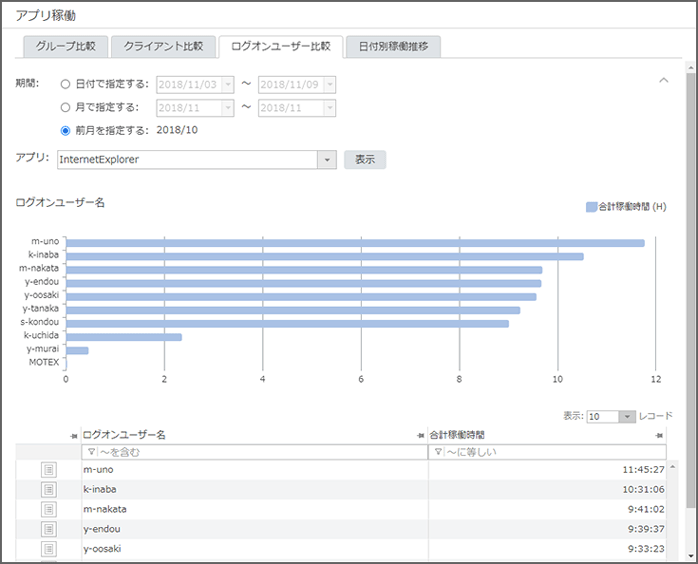The width and height of the screenshot is (698, 564).
Task: Click m-nakata in the table
Action: click(x=105, y=509)
